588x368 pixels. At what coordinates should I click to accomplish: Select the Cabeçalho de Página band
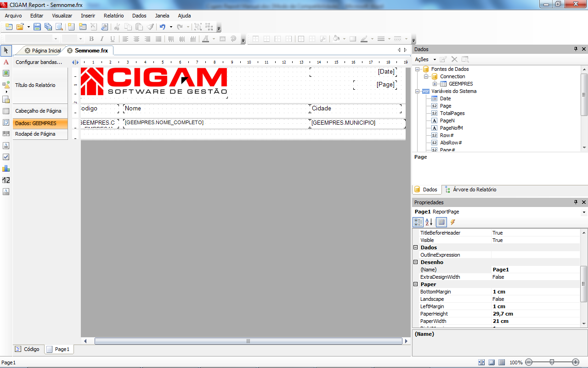pyautogui.click(x=40, y=111)
